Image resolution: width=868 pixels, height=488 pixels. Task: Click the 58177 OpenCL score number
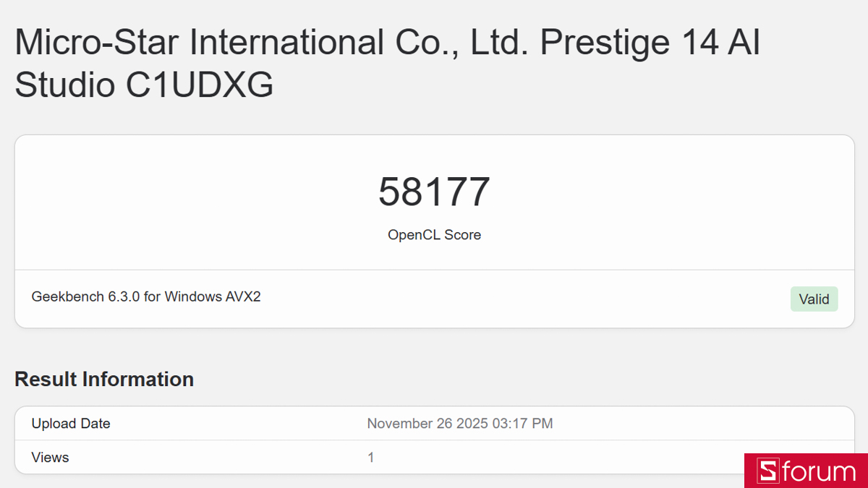click(x=434, y=192)
